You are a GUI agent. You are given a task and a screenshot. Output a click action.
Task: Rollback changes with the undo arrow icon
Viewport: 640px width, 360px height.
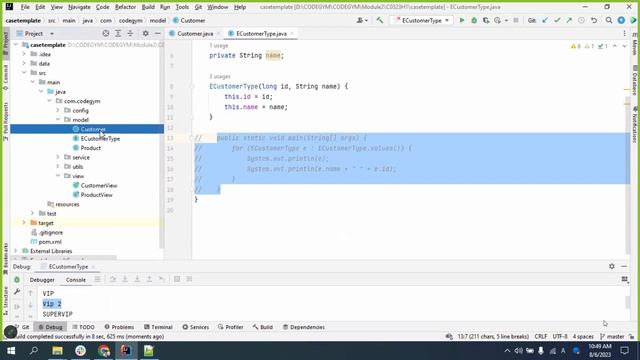pos(594,20)
